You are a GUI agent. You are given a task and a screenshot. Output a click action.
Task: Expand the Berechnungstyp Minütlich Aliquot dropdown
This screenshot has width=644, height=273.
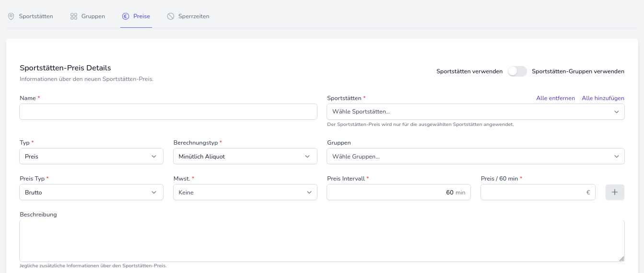245,156
